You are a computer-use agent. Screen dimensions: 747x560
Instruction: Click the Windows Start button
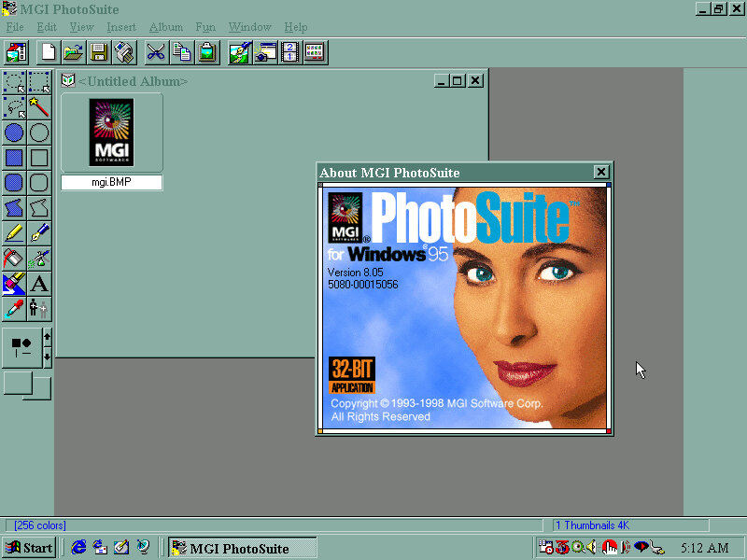(x=29, y=548)
